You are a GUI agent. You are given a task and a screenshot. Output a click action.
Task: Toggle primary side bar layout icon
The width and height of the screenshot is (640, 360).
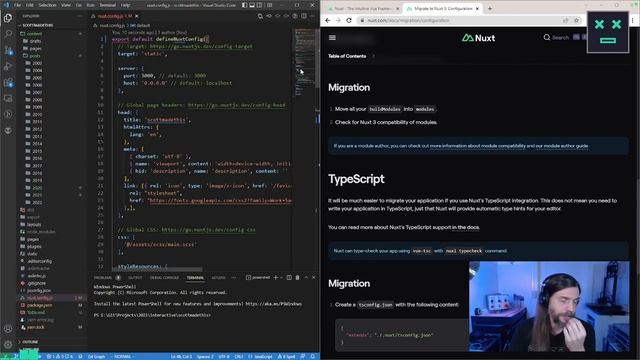point(244,5)
